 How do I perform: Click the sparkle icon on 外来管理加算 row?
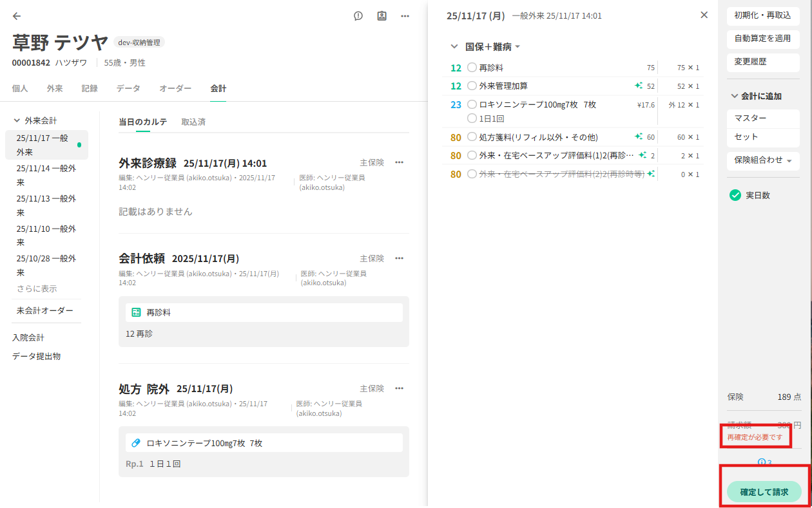click(638, 86)
